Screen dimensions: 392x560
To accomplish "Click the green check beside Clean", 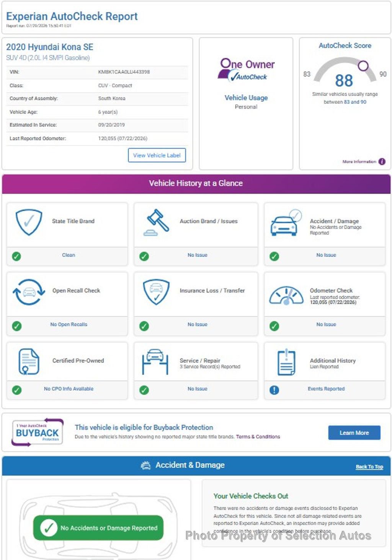I will (x=16, y=256).
